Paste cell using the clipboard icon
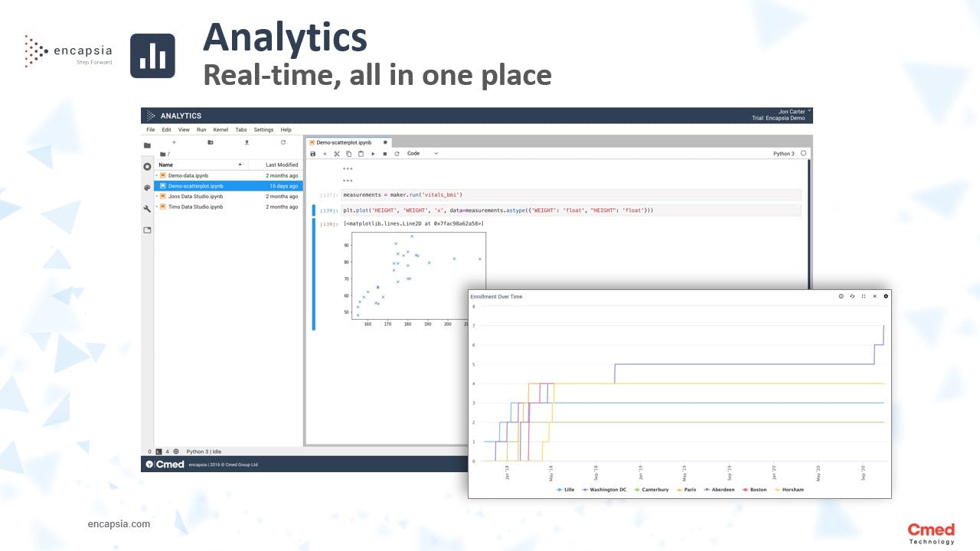This screenshot has width=980, height=551. pyautogui.click(x=361, y=154)
